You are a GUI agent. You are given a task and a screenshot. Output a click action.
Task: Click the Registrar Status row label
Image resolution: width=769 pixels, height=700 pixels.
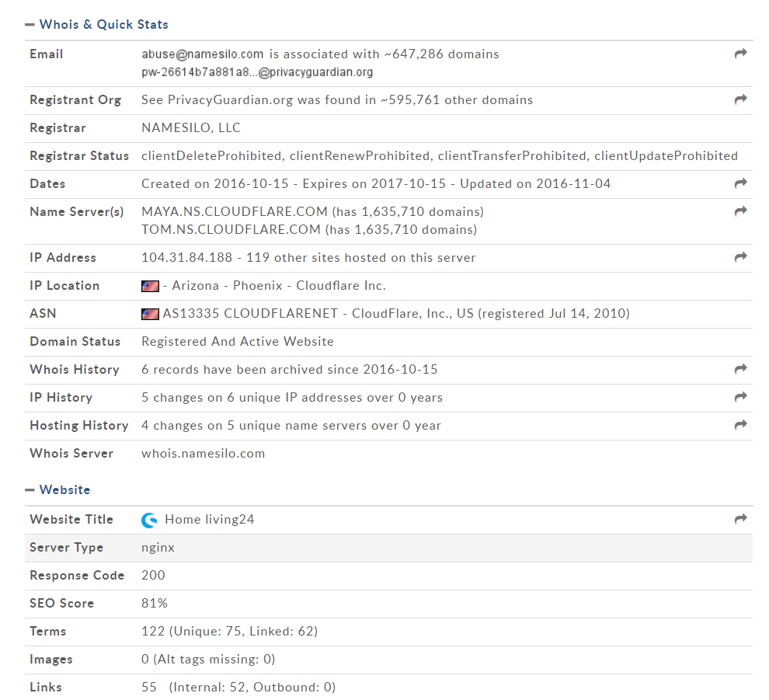pyautogui.click(x=79, y=156)
